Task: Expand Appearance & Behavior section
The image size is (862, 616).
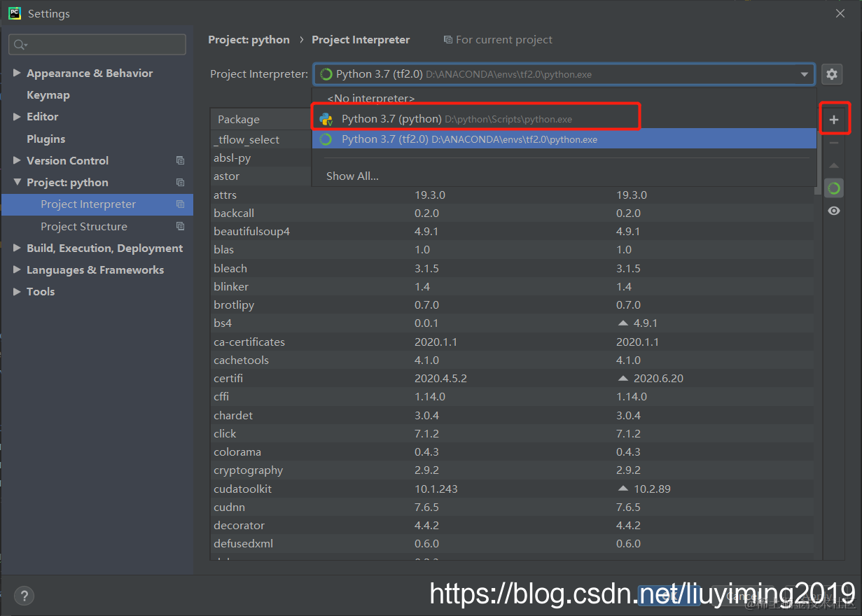Action: tap(17, 73)
